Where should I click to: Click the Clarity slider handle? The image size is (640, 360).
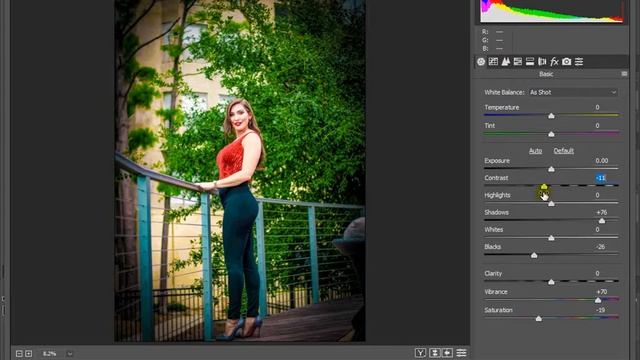[x=551, y=282]
